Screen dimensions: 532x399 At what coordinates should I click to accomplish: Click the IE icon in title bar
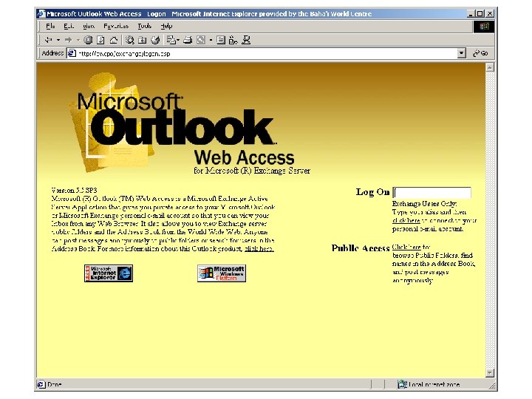point(41,14)
